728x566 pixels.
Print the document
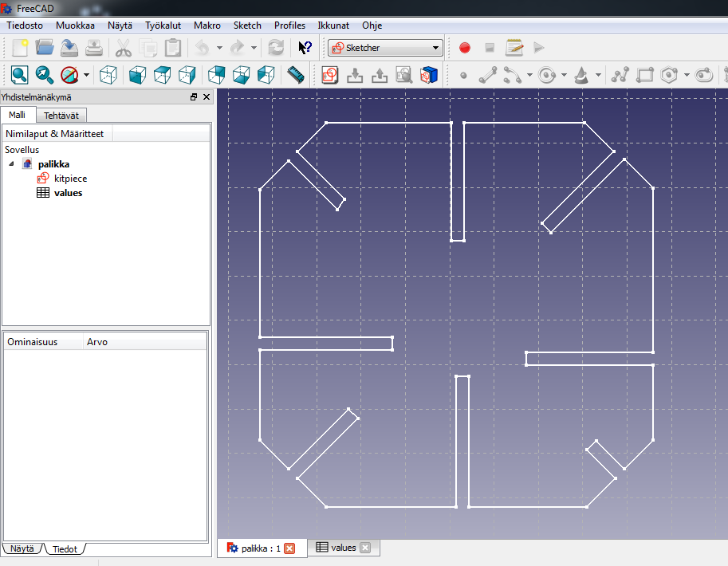(x=94, y=48)
